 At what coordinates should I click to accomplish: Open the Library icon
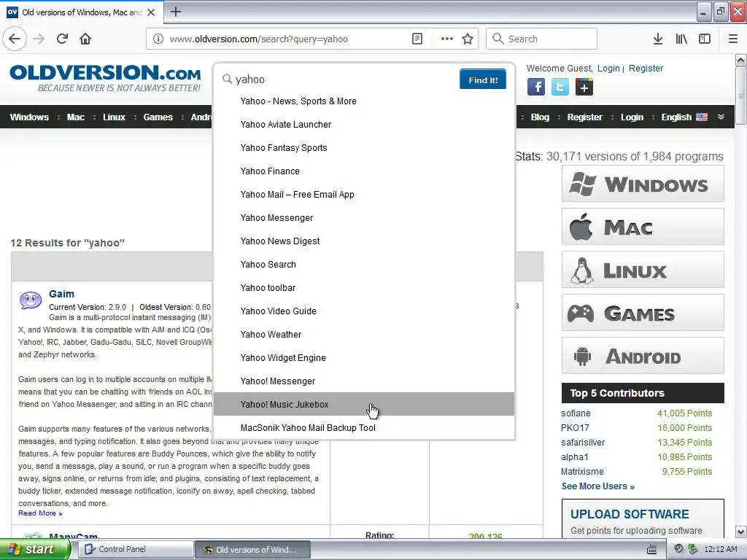click(681, 39)
